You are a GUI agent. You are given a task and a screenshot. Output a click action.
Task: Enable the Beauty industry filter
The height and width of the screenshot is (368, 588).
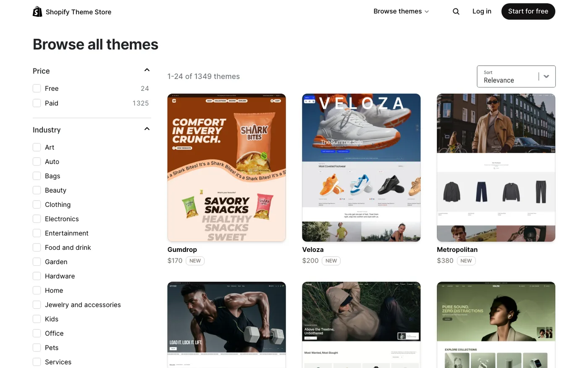point(37,190)
